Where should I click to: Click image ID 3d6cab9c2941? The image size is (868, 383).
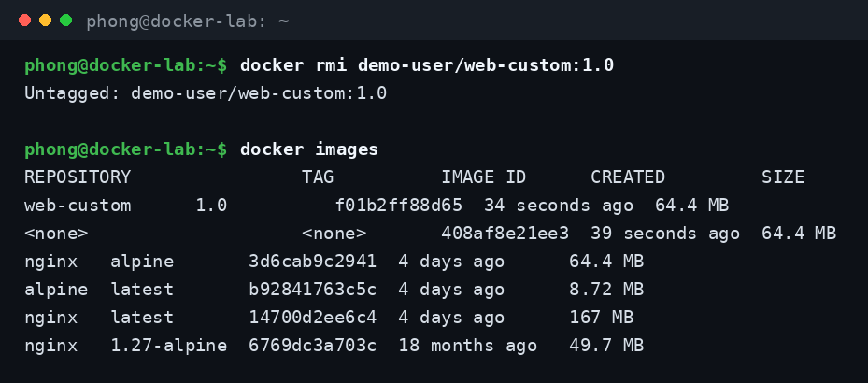pos(313,262)
